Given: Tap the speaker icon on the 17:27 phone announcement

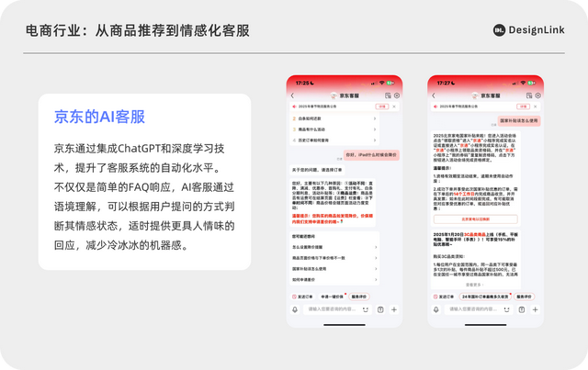Looking at the screenshot, I should pyautogui.click(x=435, y=107).
